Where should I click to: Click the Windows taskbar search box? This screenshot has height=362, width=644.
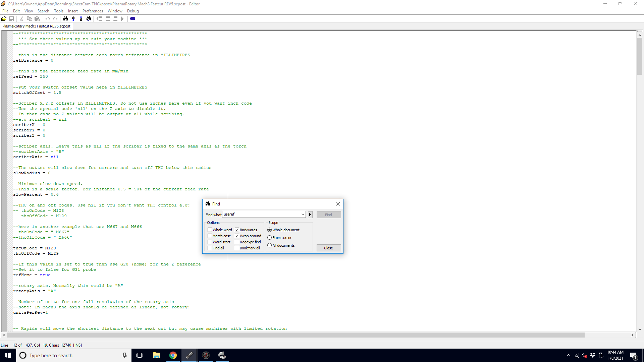[x=74, y=355]
